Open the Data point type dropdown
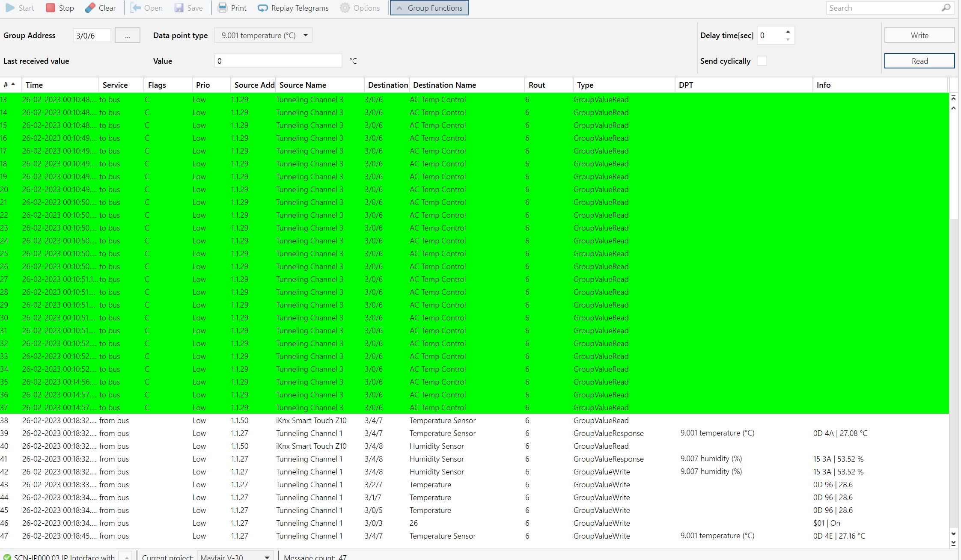Image resolution: width=961 pixels, height=560 pixels. [x=306, y=35]
